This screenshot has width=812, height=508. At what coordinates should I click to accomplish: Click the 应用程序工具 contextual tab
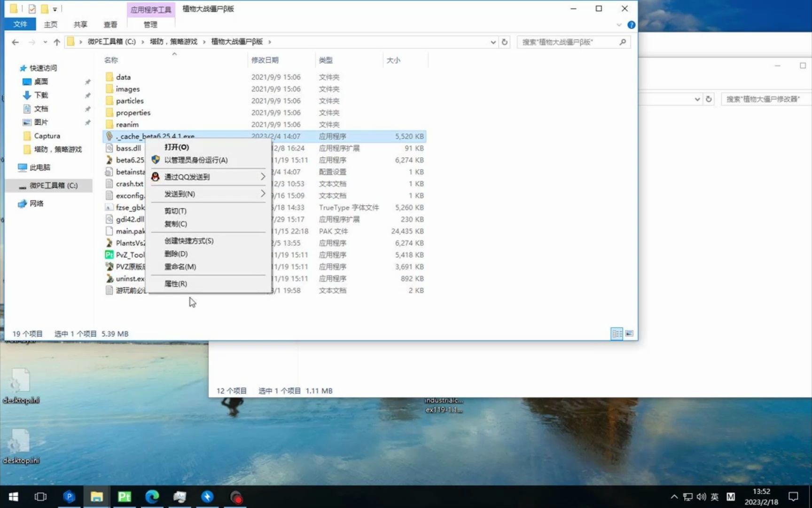[x=150, y=9]
